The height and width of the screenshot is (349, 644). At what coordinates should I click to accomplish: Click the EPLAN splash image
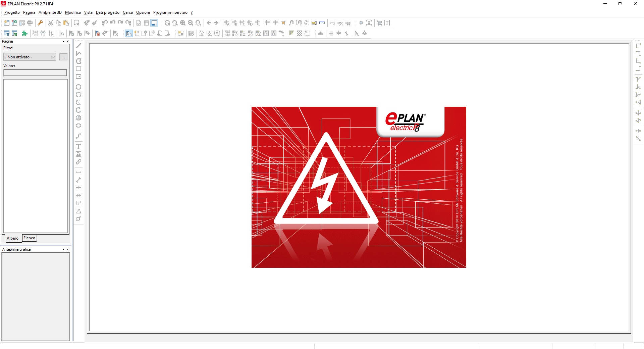point(359,187)
